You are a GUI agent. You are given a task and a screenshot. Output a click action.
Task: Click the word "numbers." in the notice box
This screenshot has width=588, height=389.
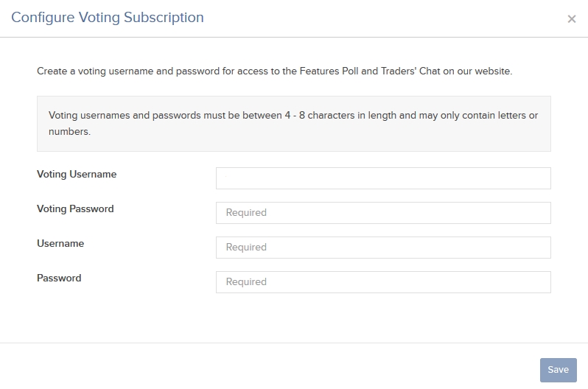click(x=69, y=132)
